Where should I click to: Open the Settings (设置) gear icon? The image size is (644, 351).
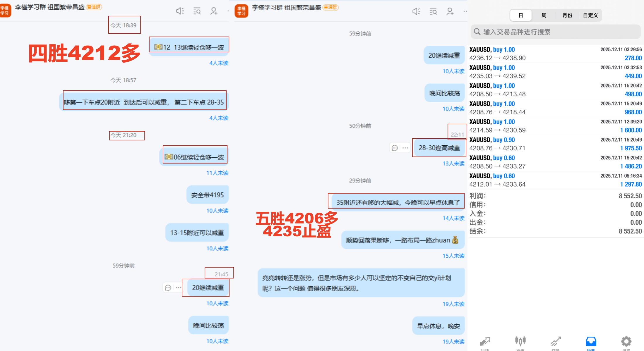pyautogui.click(x=626, y=342)
